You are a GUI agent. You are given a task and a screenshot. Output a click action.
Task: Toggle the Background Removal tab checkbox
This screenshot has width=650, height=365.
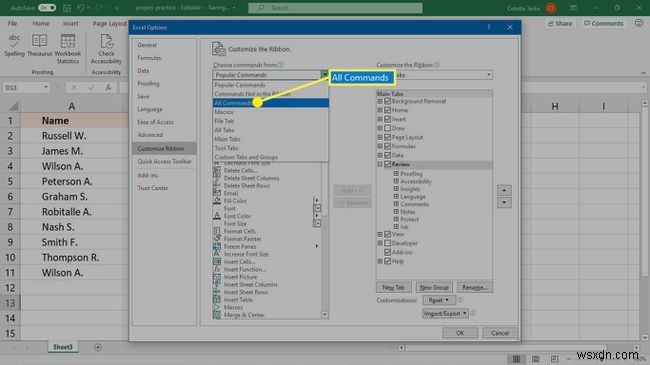[x=388, y=101]
